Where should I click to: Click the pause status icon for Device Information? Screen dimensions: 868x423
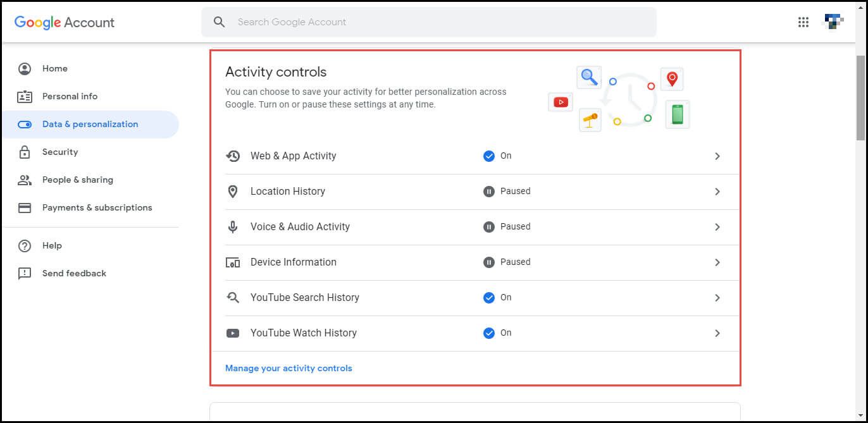488,262
